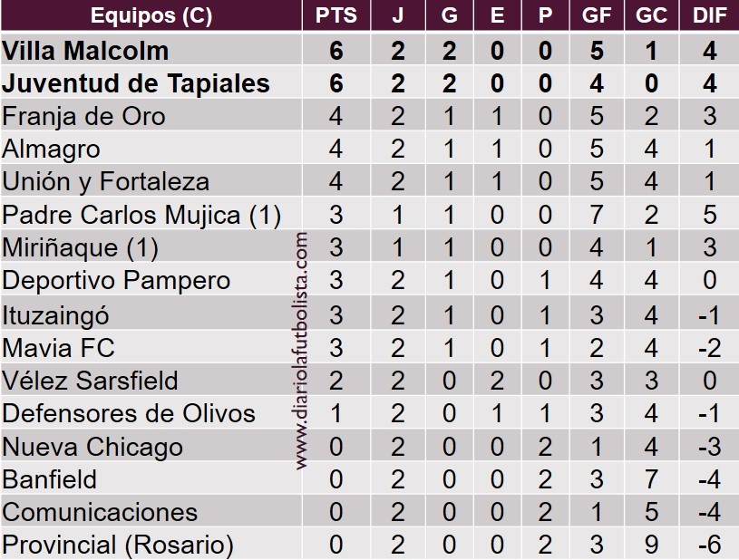The image size is (739, 560).
Task: Select the DIF column header
Action: tap(709, 15)
